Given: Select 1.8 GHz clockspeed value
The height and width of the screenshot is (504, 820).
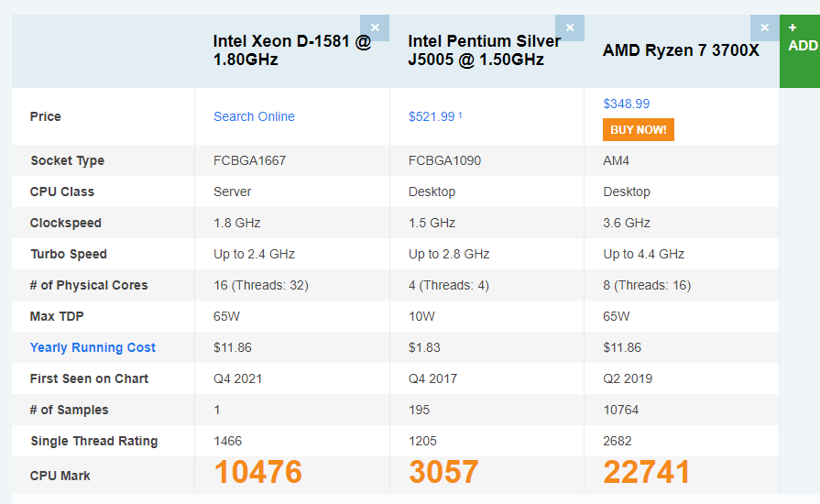Looking at the screenshot, I should (237, 223).
